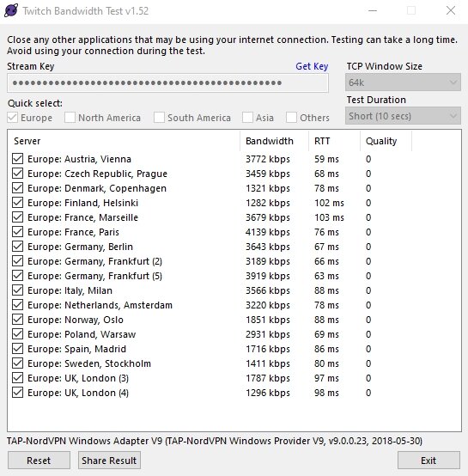The image size is (468, 476).
Task: Enable the South America quick select checkbox
Action: pos(159,118)
